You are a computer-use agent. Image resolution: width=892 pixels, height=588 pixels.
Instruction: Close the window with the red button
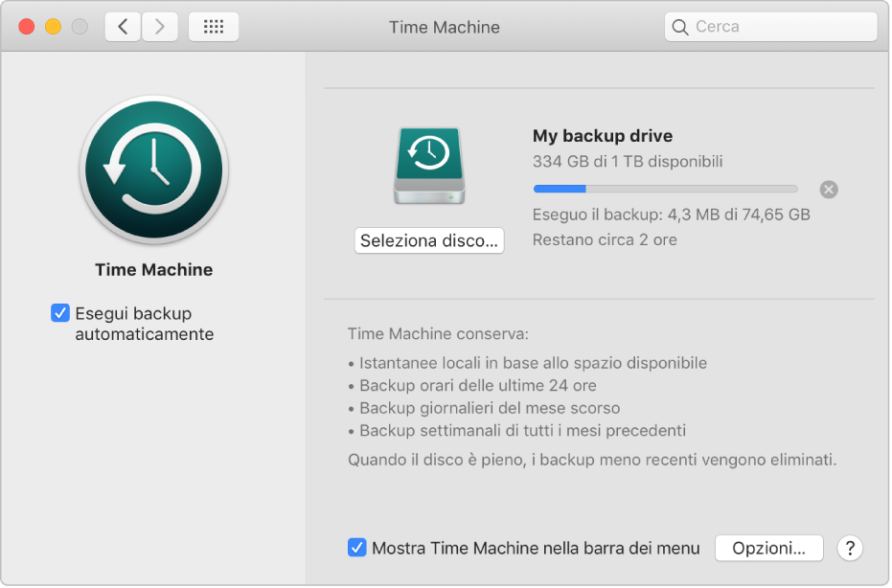coord(27,27)
